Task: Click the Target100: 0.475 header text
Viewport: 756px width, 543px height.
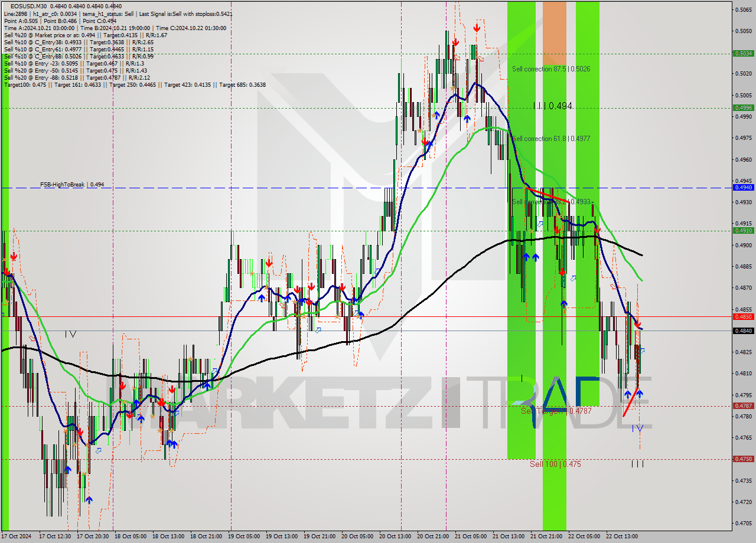Action: pos(25,85)
